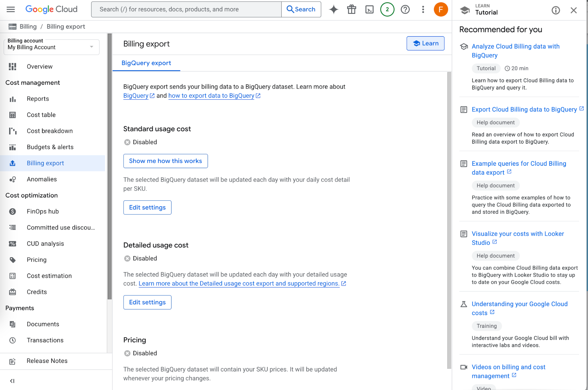The image size is (588, 390).
Task: Click the FinOps hub dollar icon
Action: tap(12, 211)
